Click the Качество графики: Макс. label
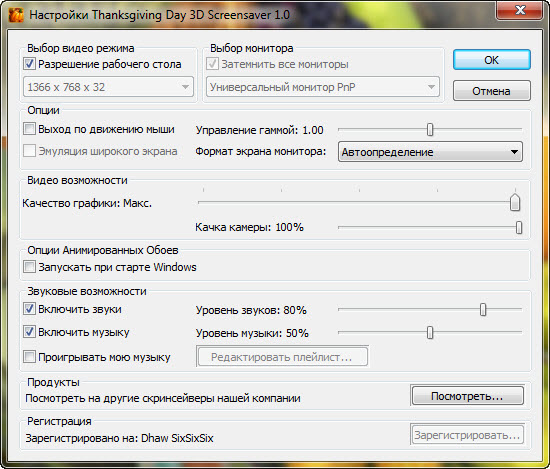The height and width of the screenshot is (469, 550). (87, 203)
